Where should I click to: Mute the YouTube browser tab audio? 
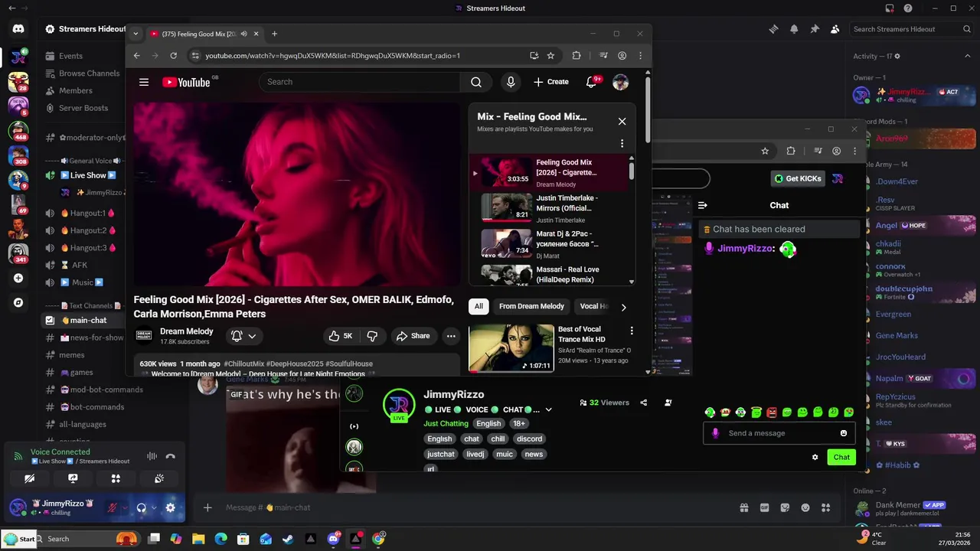tap(243, 34)
